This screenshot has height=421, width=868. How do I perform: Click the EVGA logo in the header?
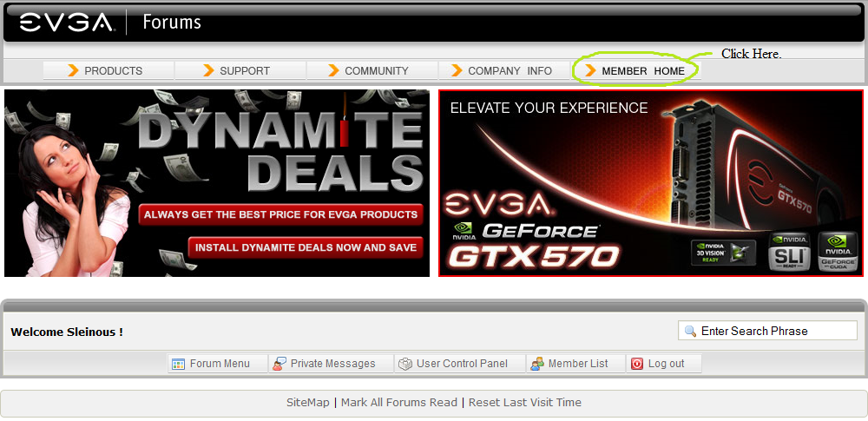click(66, 23)
